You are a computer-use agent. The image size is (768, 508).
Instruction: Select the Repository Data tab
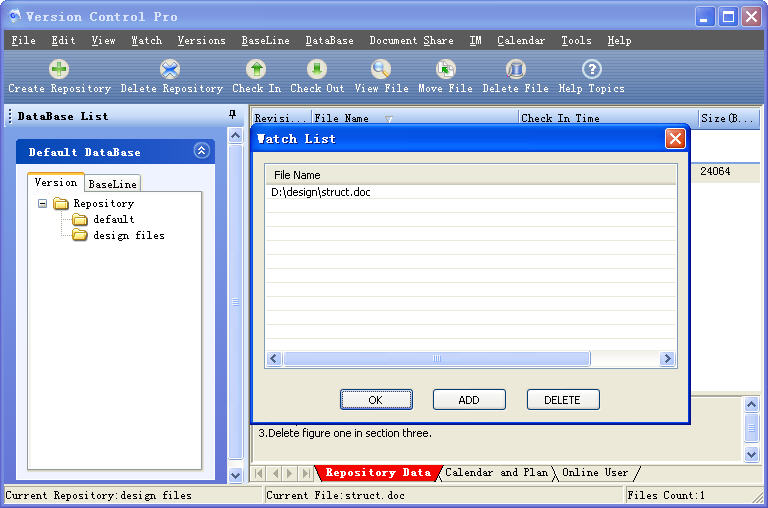[378, 473]
